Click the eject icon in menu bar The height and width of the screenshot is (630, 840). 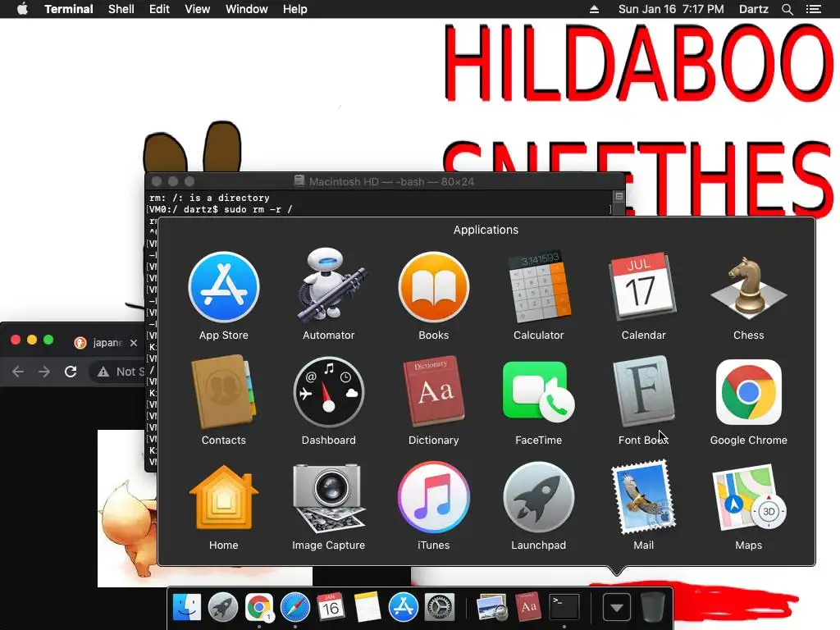tap(594, 9)
